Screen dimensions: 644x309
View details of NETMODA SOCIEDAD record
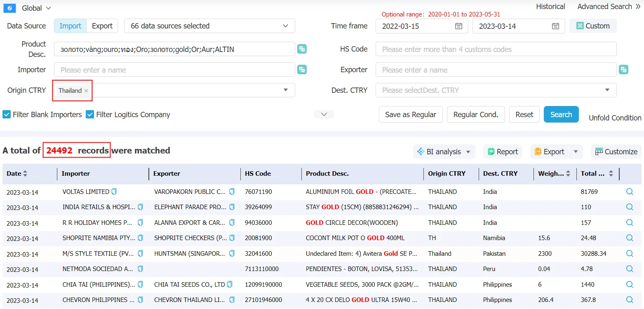click(630, 269)
